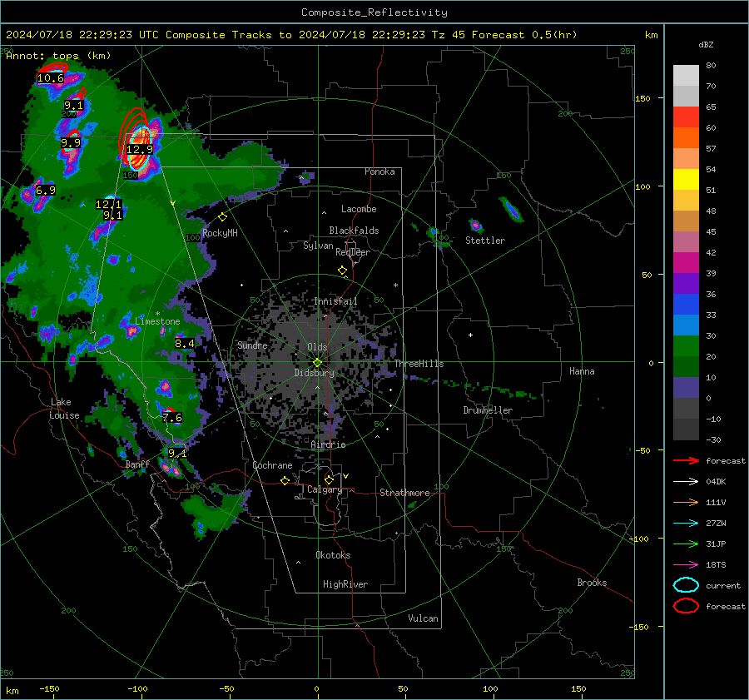The width and height of the screenshot is (749, 700).
Task: Click the 7.6 storm top label
Action: click(x=172, y=418)
